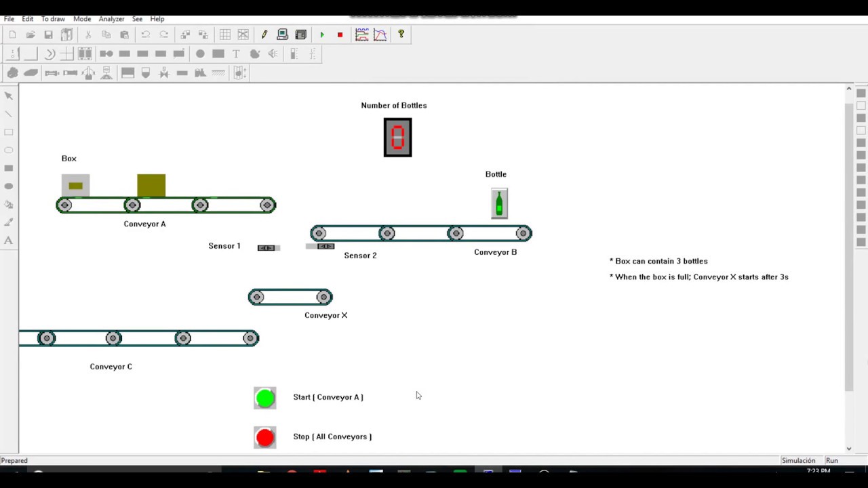
Task: Start the simulation with the green play icon
Action: click(322, 35)
